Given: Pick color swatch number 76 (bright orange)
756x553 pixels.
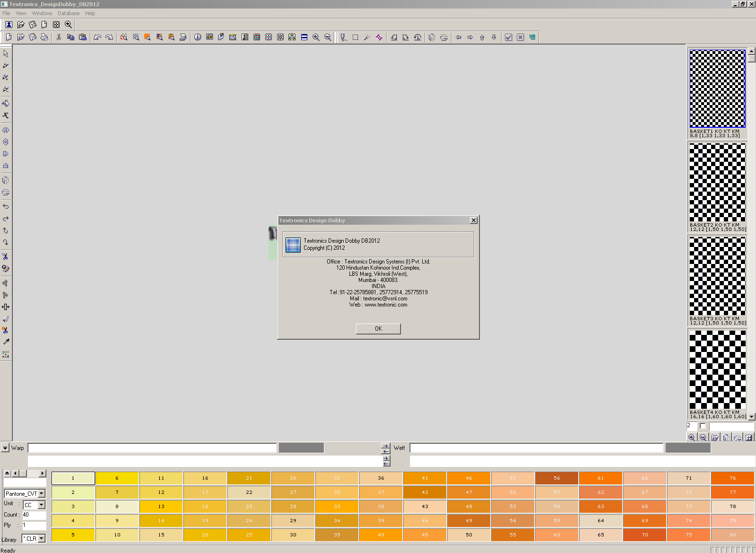Looking at the screenshot, I should tap(732, 478).
